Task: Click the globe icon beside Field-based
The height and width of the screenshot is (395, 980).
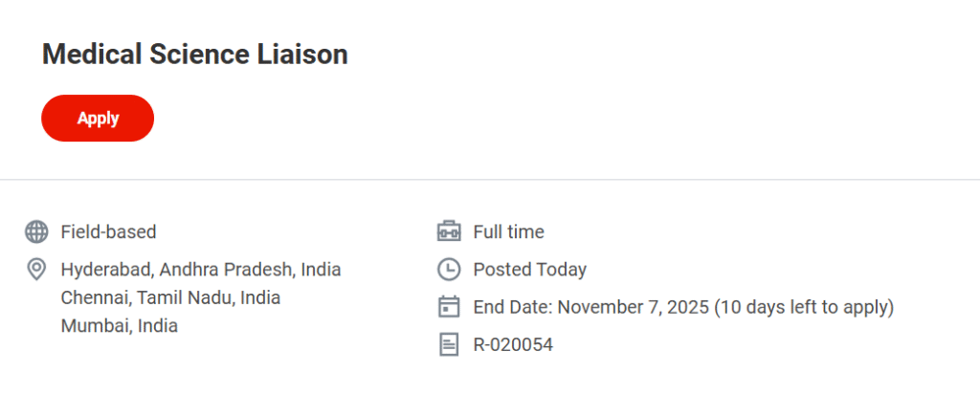Action: point(36,231)
